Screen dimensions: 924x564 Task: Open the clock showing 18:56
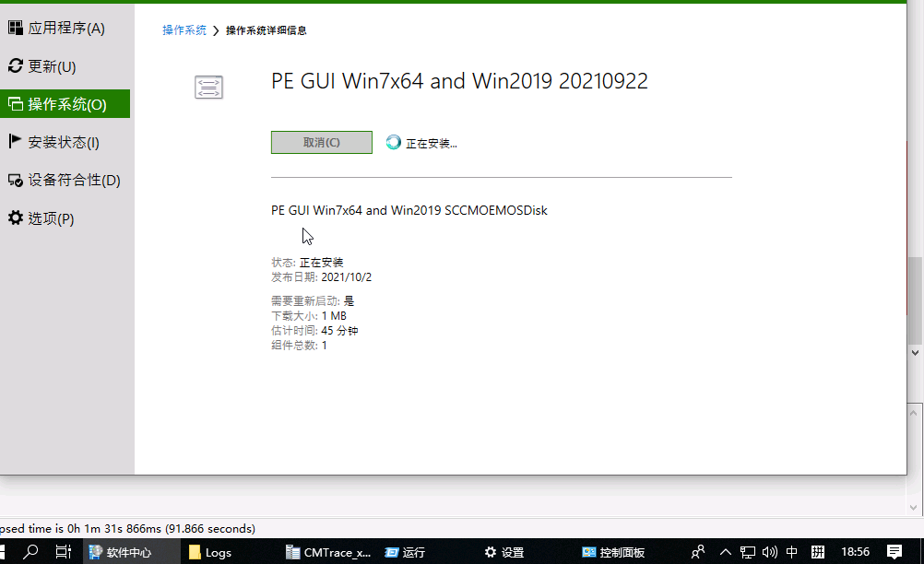[x=855, y=552]
